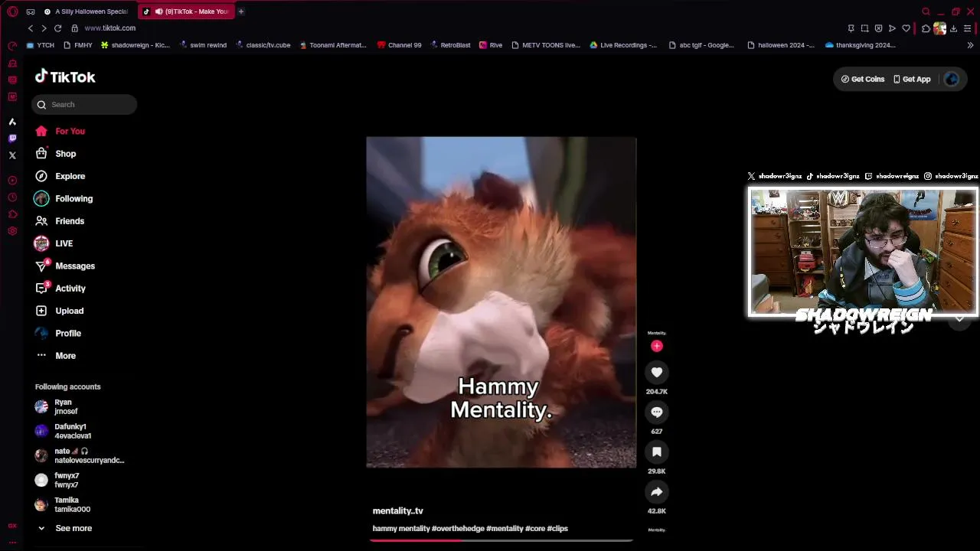Bookmark the video via the favorites icon

(x=656, y=452)
